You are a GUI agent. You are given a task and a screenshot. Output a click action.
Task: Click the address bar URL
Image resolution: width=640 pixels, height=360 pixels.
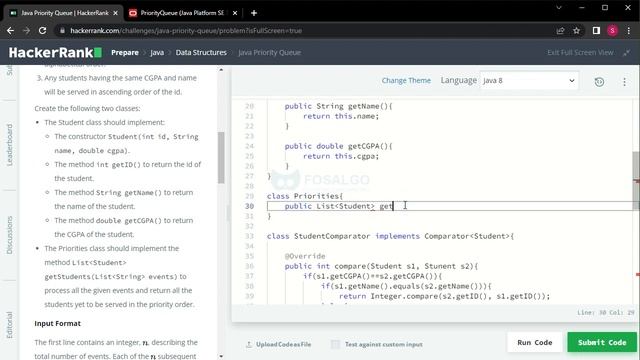tap(186, 31)
